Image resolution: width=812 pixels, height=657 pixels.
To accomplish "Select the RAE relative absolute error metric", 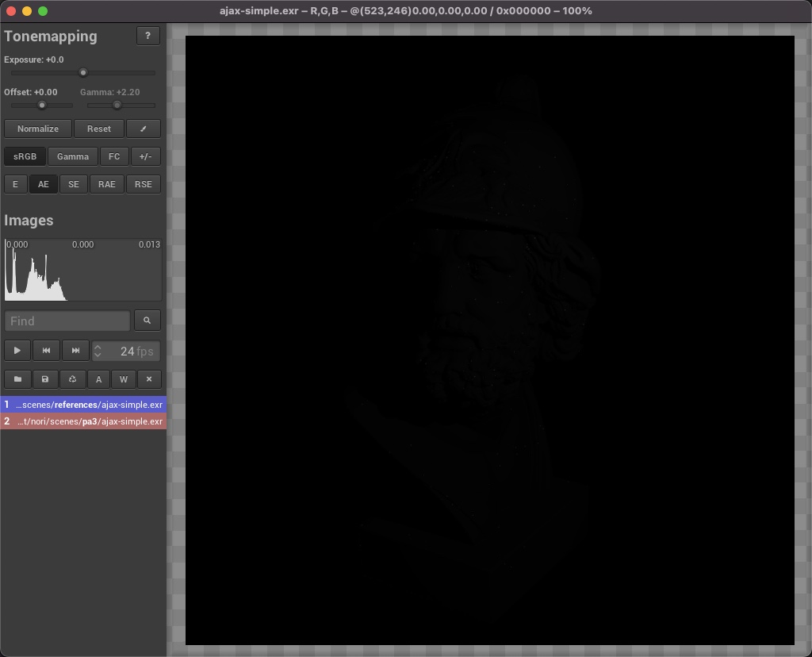I will coord(107,184).
